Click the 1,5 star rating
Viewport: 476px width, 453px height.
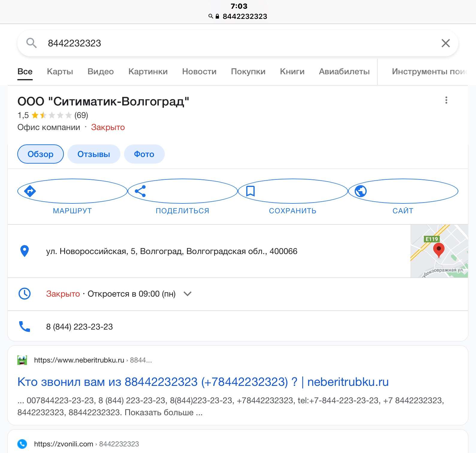pyautogui.click(x=45, y=115)
